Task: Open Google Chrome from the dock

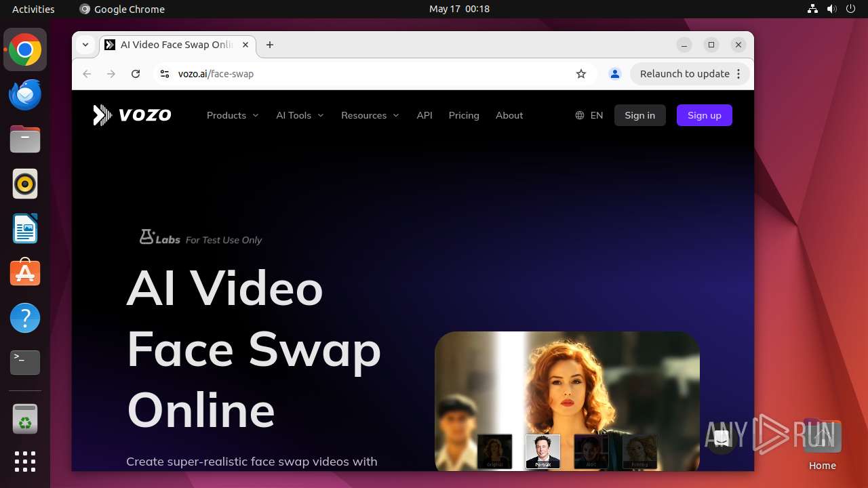Action: (x=25, y=50)
